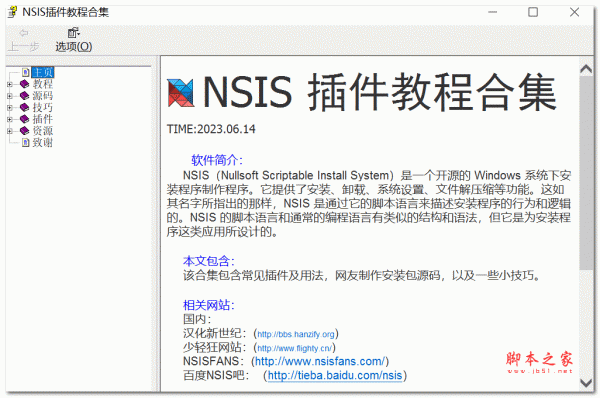
Task: Click the help window icon in title bar
Action: 13,12
